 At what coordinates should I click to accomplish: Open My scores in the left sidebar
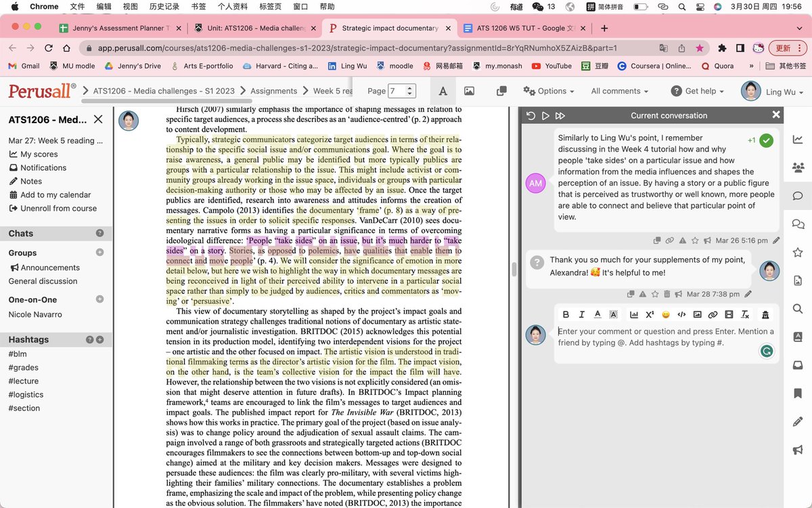point(34,154)
